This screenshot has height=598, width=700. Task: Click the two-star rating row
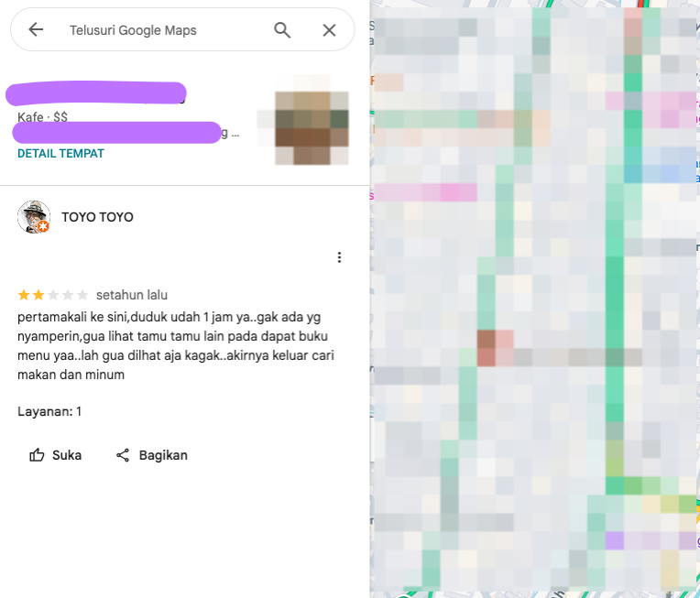pos(53,295)
